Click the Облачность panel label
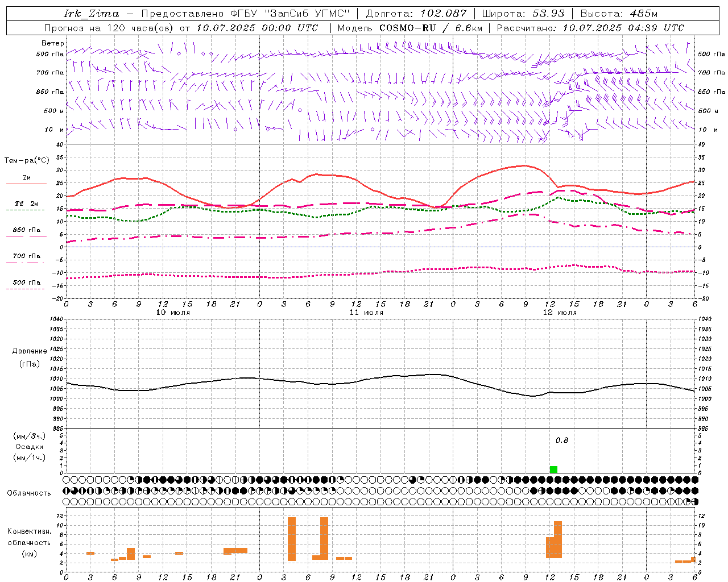The height and width of the screenshot is (582, 728). pos(28,493)
